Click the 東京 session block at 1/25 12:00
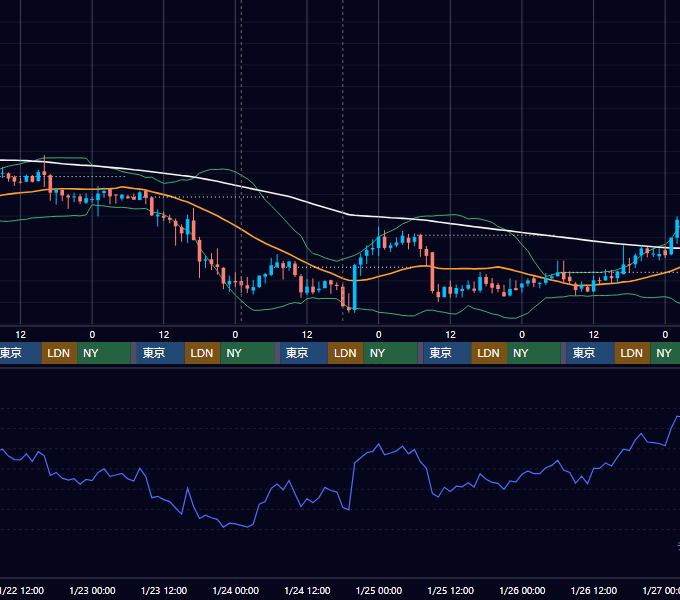The image size is (680, 600). click(x=447, y=353)
